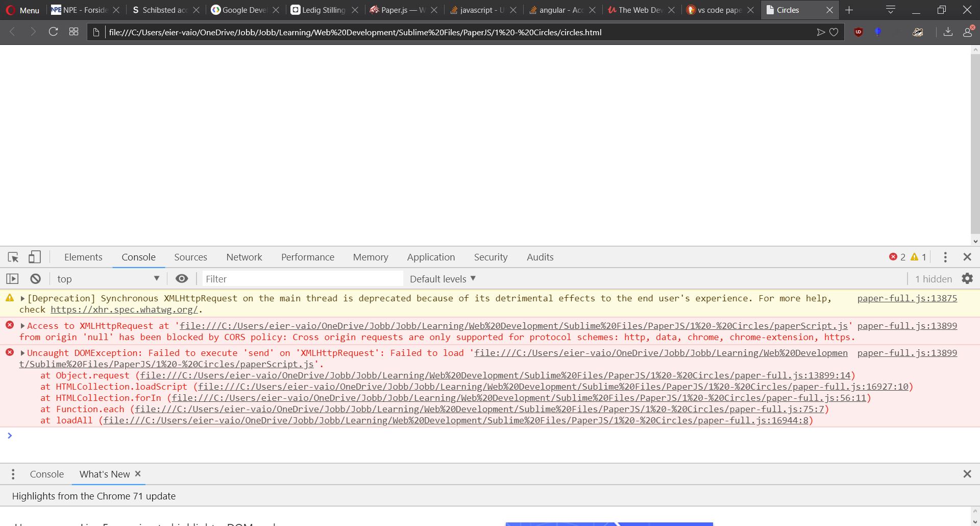980x526 pixels.
Task: Open console settings gear
Action: 967,278
